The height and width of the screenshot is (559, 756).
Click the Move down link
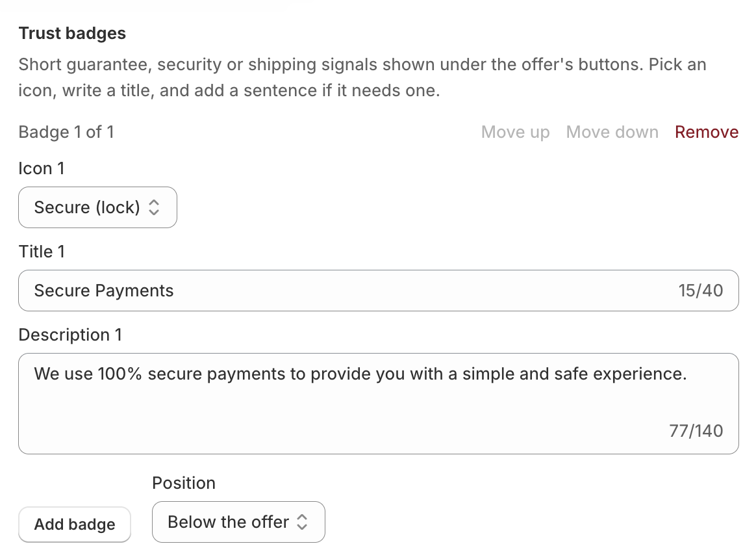(x=612, y=132)
